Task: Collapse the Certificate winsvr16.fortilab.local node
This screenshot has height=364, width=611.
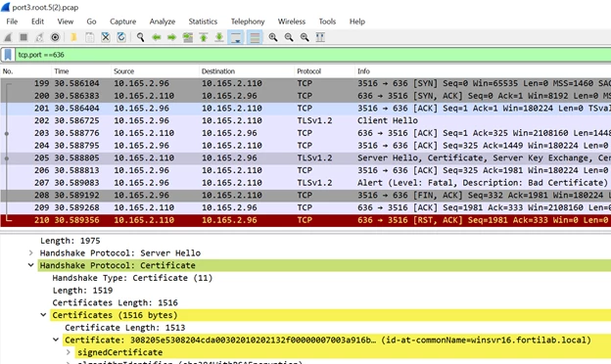Action: point(56,340)
